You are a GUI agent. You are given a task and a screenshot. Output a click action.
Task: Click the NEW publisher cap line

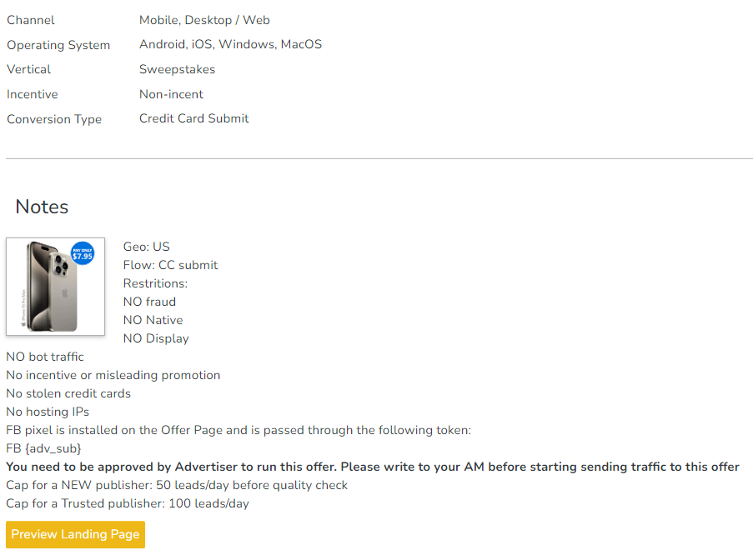point(177,485)
